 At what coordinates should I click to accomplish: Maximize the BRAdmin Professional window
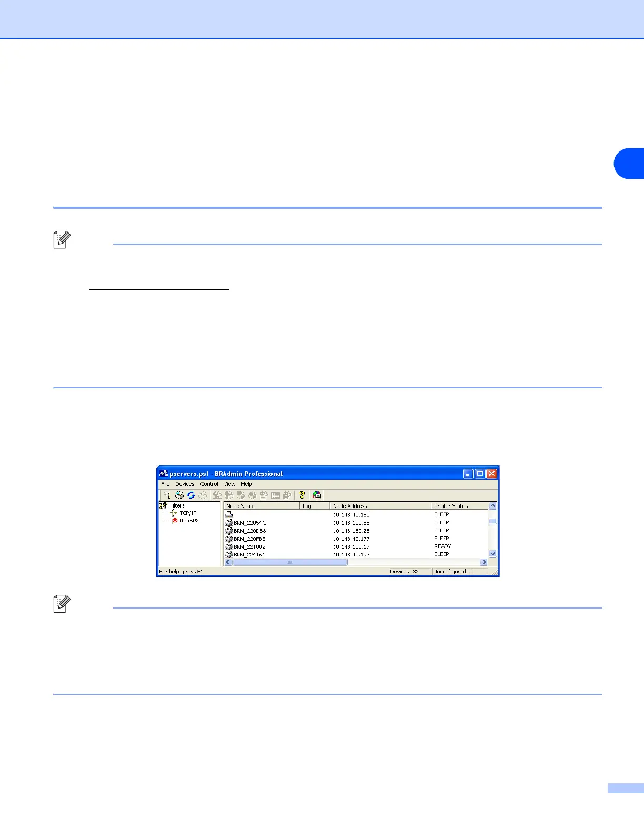480,473
